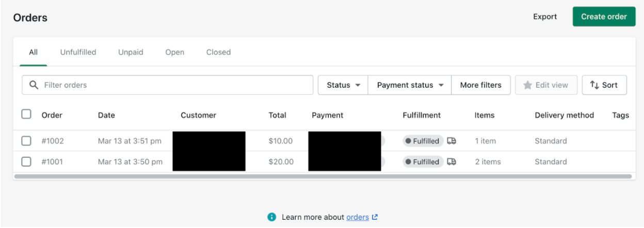Click the Fulfilled badge for order #1002
644x228 pixels.
[423, 141]
